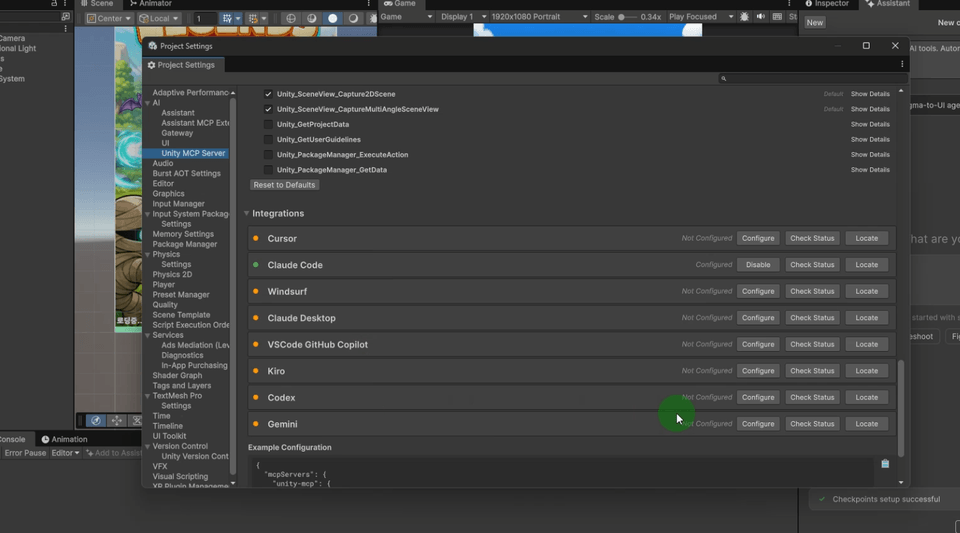Select the highlighted solid sphere shading icon
960x533 pixels.
[x=332, y=18]
